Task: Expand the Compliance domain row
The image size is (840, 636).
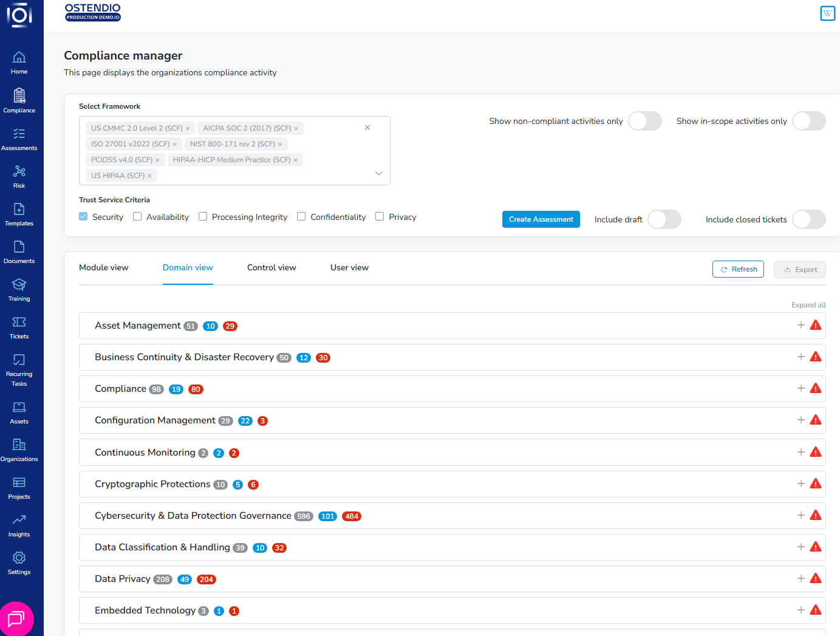Action: (x=801, y=389)
